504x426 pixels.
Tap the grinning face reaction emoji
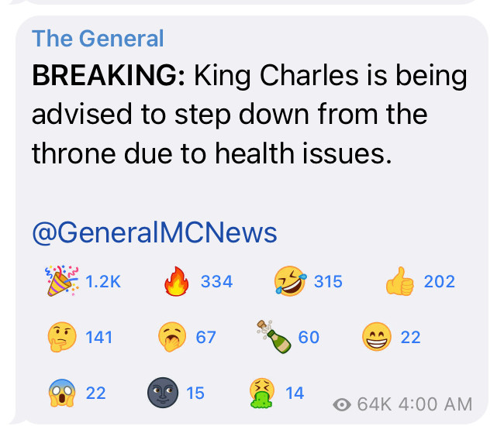coord(378,337)
